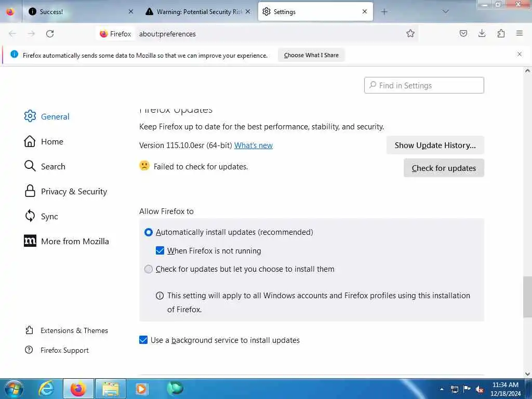The width and height of the screenshot is (532, 399).
Task: Close the Settings tab
Action: pos(365,11)
